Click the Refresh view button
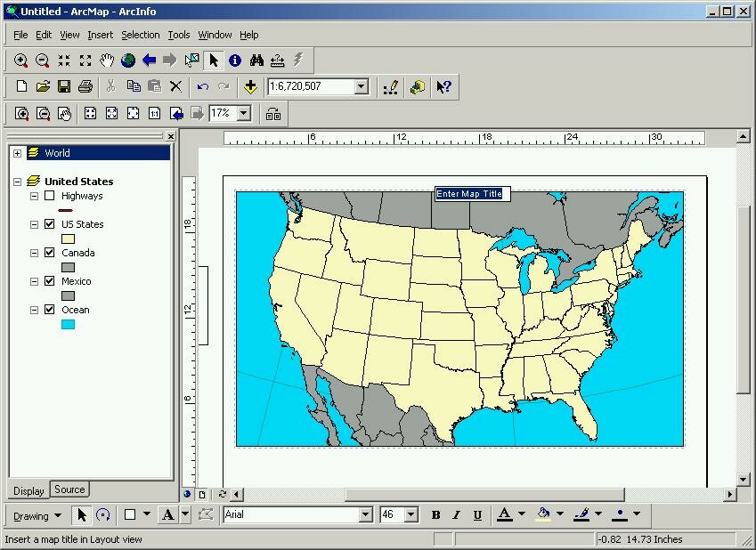The width and height of the screenshot is (756, 550). pyautogui.click(x=222, y=494)
